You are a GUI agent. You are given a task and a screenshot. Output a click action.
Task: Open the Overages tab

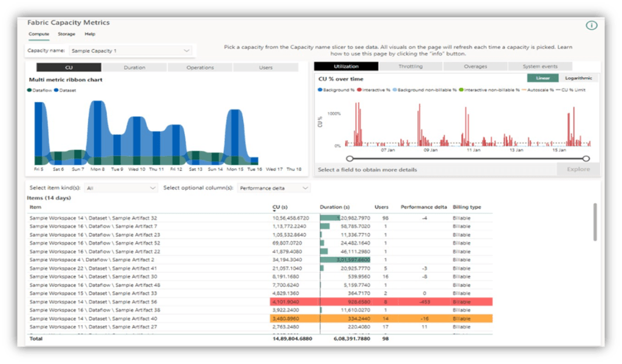coord(475,66)
